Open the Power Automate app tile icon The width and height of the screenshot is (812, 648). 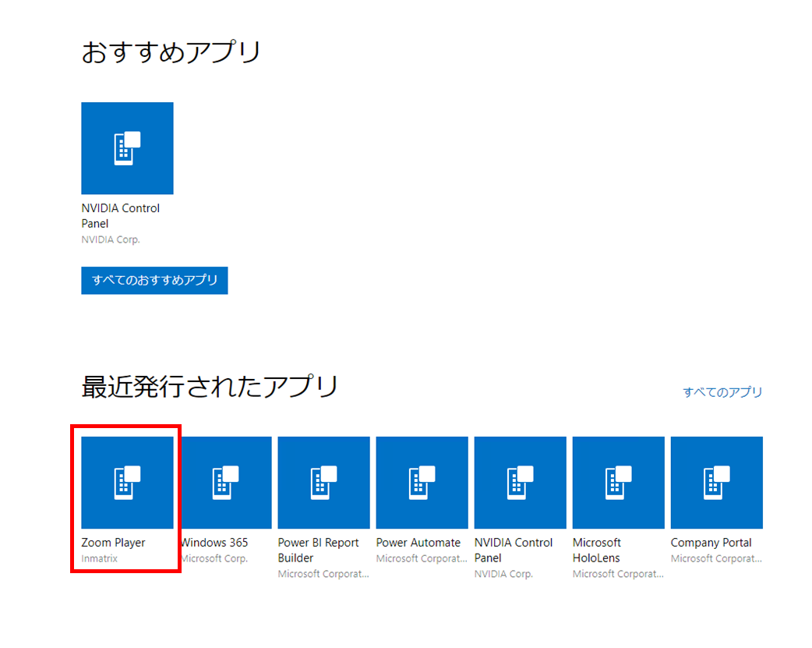coord(422,483)
